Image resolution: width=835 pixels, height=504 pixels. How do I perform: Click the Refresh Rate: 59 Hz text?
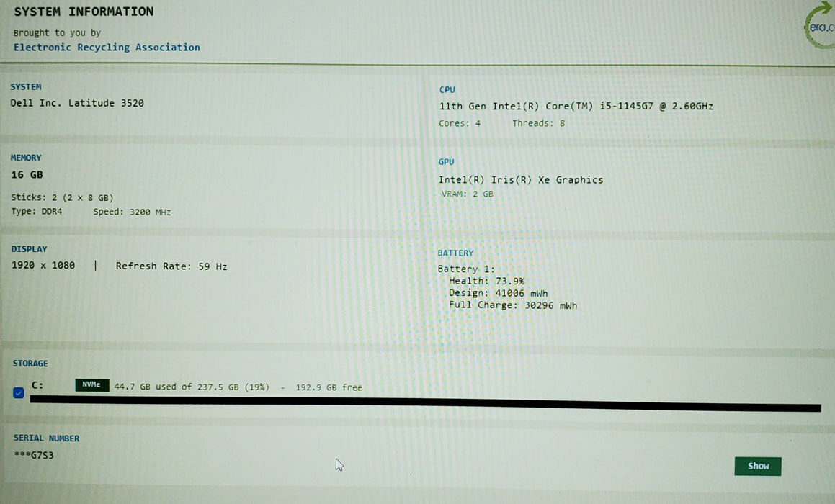[x=171, y=266]
